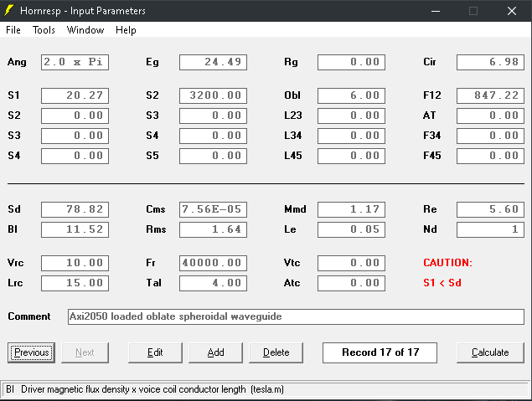The height and width of the screenshot is (401, 532).
Task: Click the S2 field showing 3200.00
Action: (213, 95)
